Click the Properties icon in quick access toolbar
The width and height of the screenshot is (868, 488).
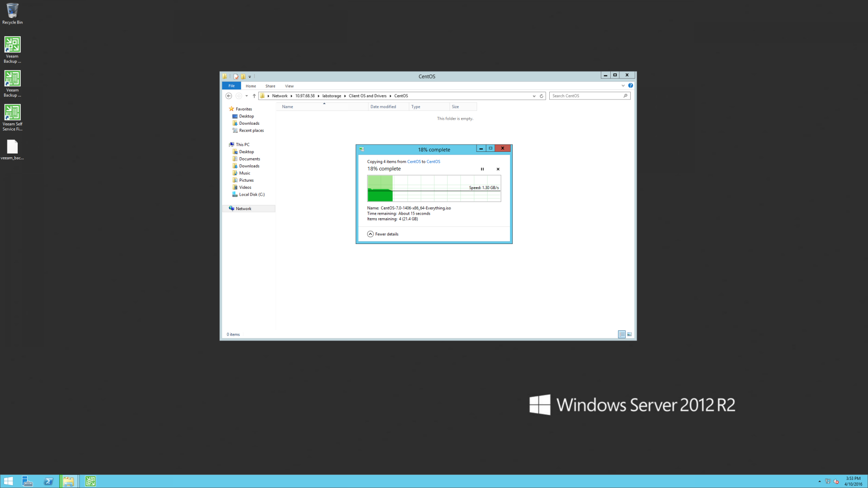(x=236, y=76)
